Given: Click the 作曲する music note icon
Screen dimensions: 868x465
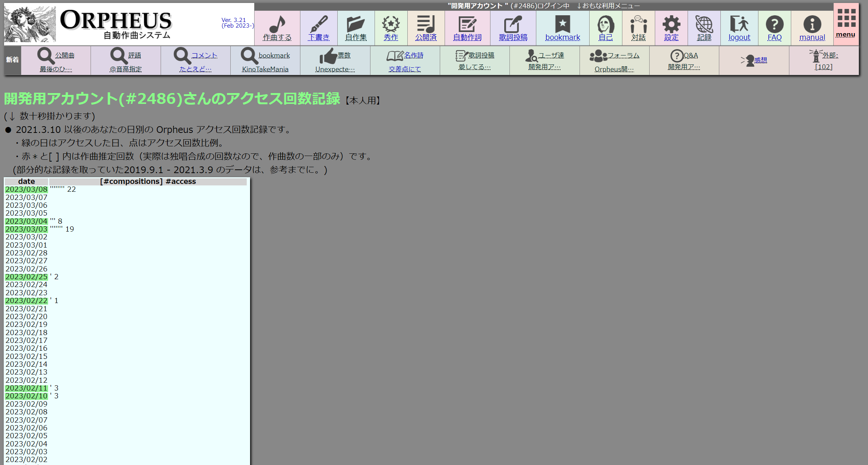Looking at the screenshot, I should tap(277, 25).
